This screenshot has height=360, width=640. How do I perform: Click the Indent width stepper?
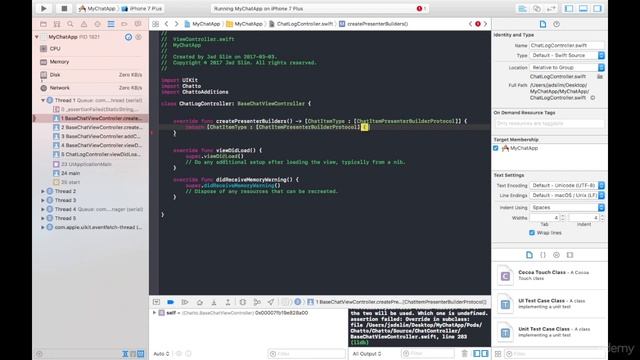602,218
